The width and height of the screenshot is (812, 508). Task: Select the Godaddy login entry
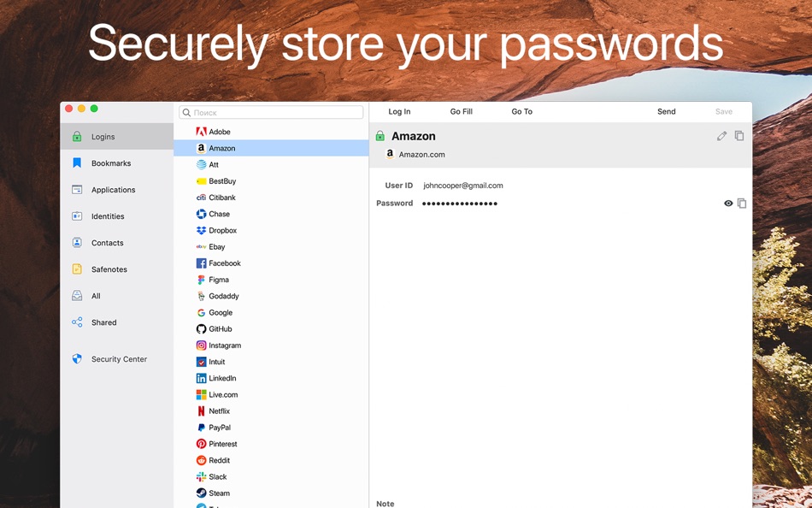[271, 296]
